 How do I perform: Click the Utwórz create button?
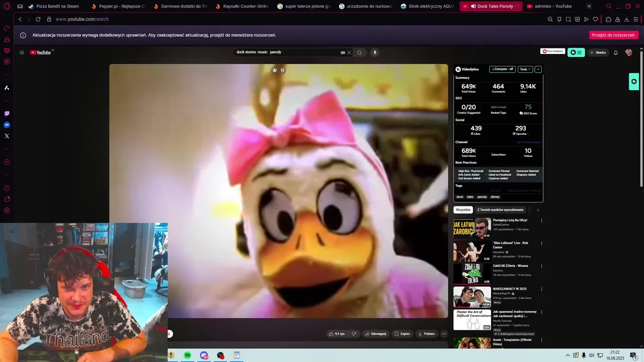click(598, 52)
